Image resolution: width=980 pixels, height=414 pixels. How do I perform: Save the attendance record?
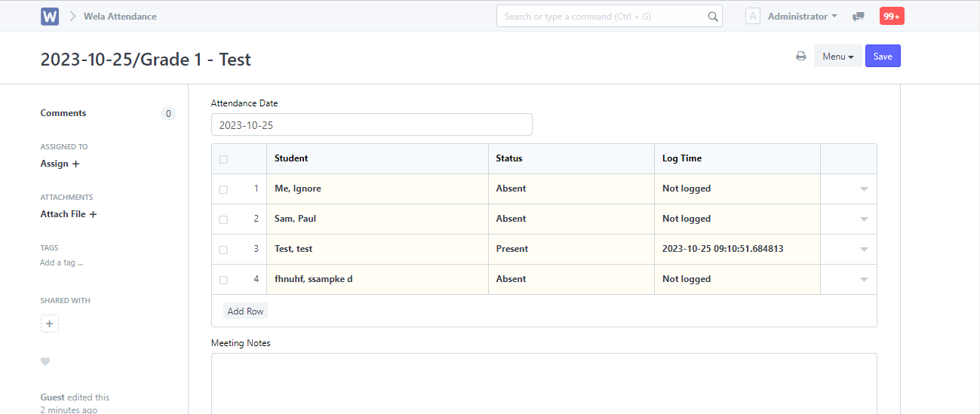point(883,57)
